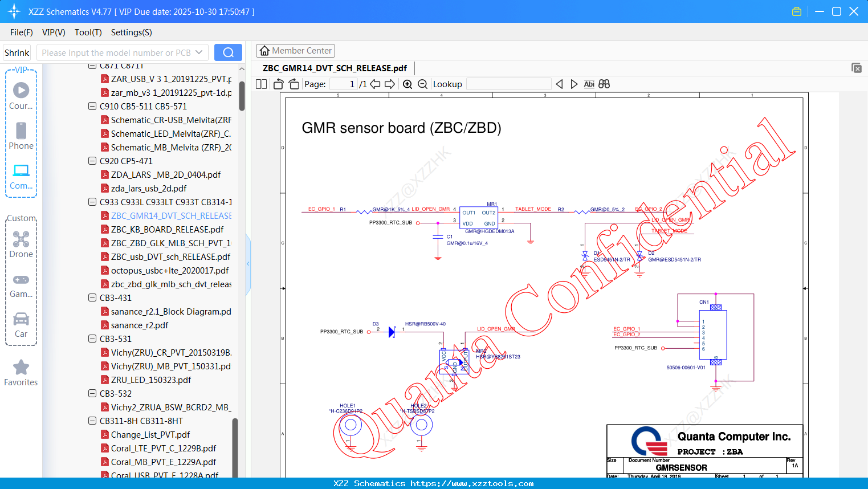Open Change_List_PVT.pdf file

tap(150, 434)
